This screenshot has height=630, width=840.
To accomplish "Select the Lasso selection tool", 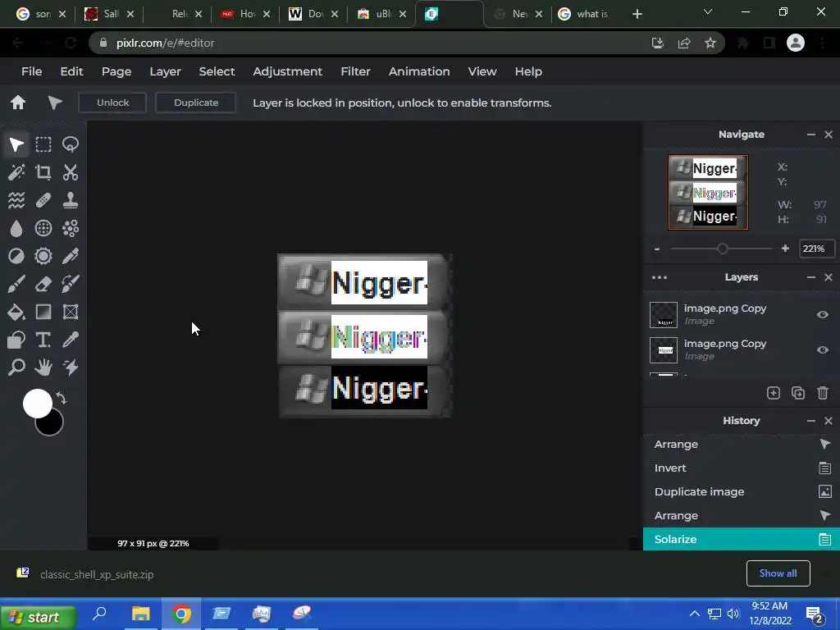I will [x=71, y=144].
